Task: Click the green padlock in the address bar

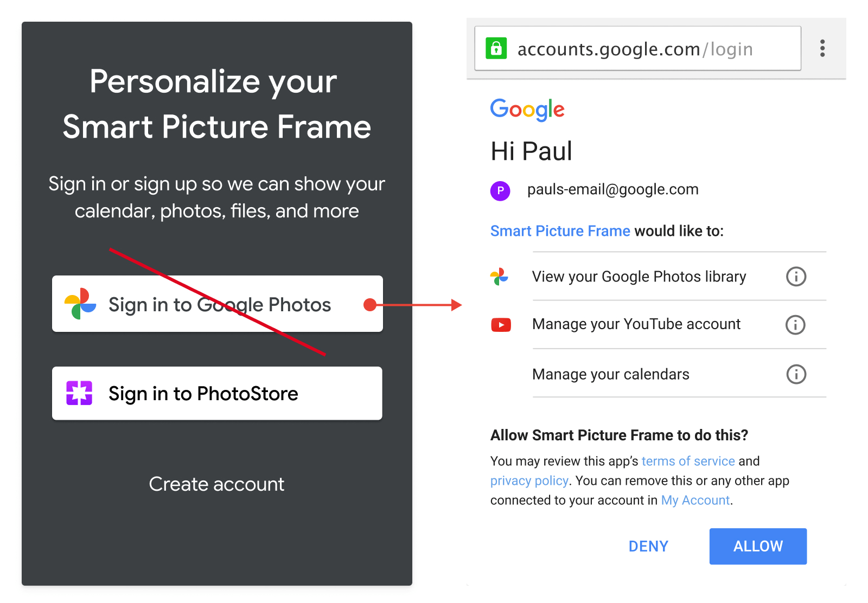Action: tap(497, 48)
